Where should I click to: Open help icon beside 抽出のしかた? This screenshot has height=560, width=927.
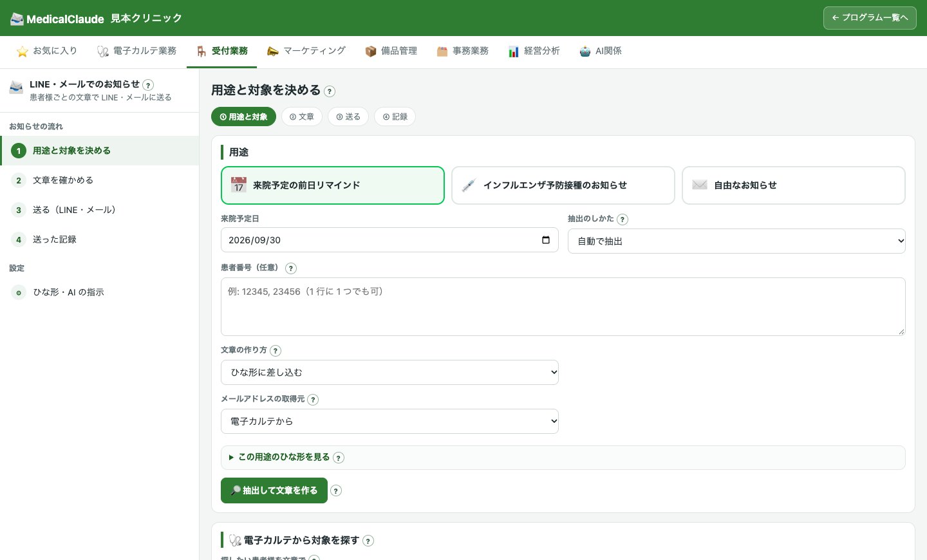[x=623, y=219]
